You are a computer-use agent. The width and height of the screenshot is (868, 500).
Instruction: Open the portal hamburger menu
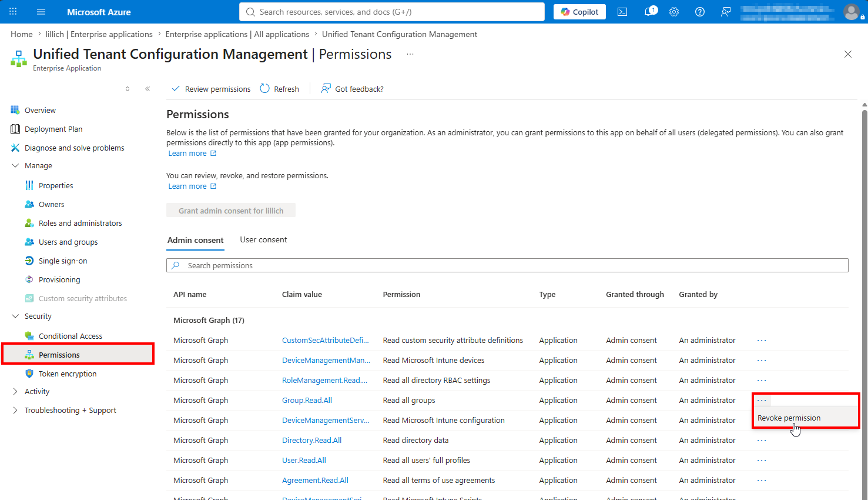pos(41,12)
